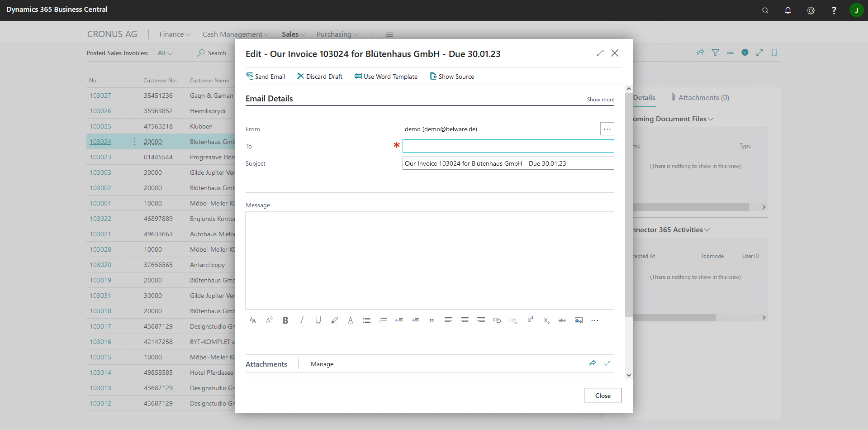
Task: Focus the To recipient field
Action: 508,146
